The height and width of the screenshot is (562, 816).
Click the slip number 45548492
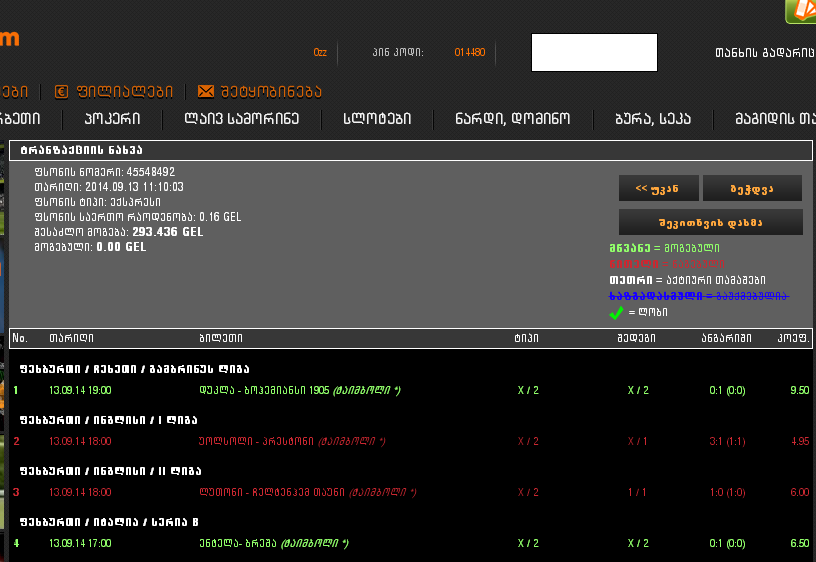(151, 172)
